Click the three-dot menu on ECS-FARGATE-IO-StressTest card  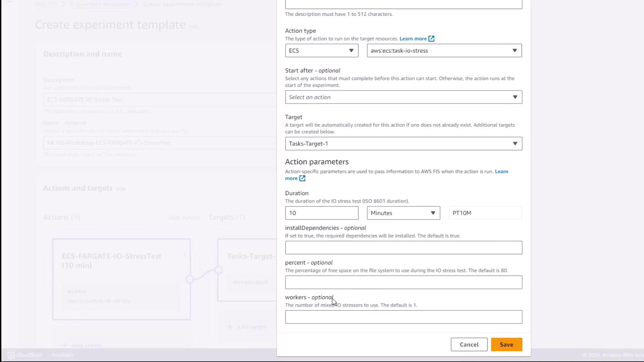[184, 255]
